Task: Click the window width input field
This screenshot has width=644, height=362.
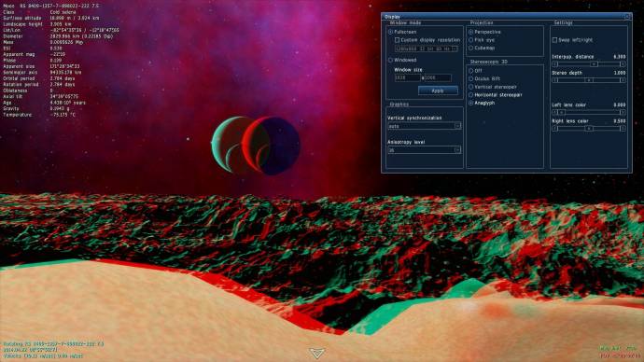Action: coord(407,78)
